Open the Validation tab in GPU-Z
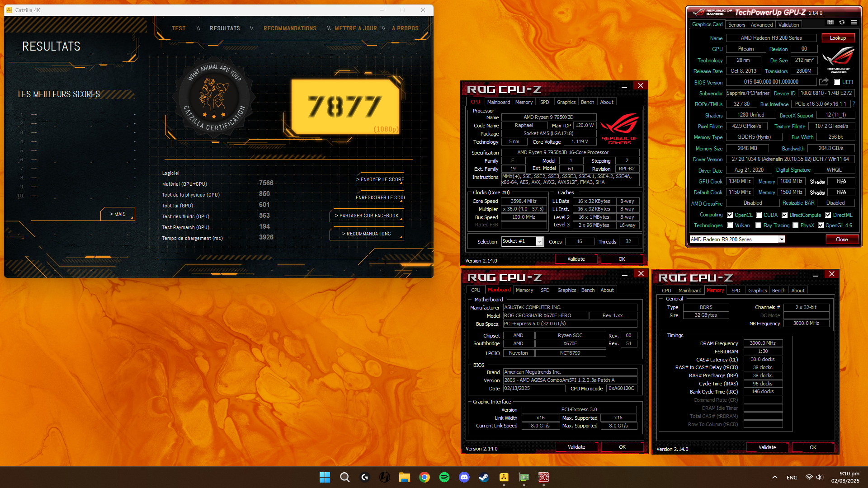This screenshot has height=488, width=868. click(x=788, y=25)
